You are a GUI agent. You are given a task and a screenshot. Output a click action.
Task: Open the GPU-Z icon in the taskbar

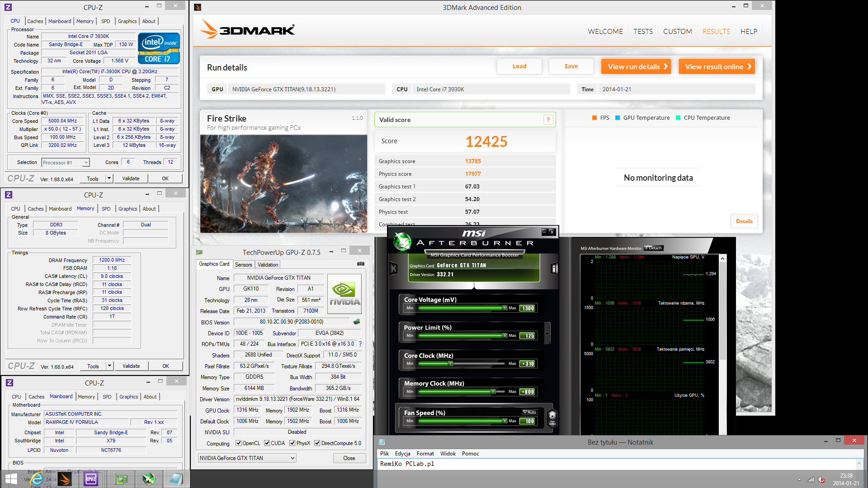(121, 479)
